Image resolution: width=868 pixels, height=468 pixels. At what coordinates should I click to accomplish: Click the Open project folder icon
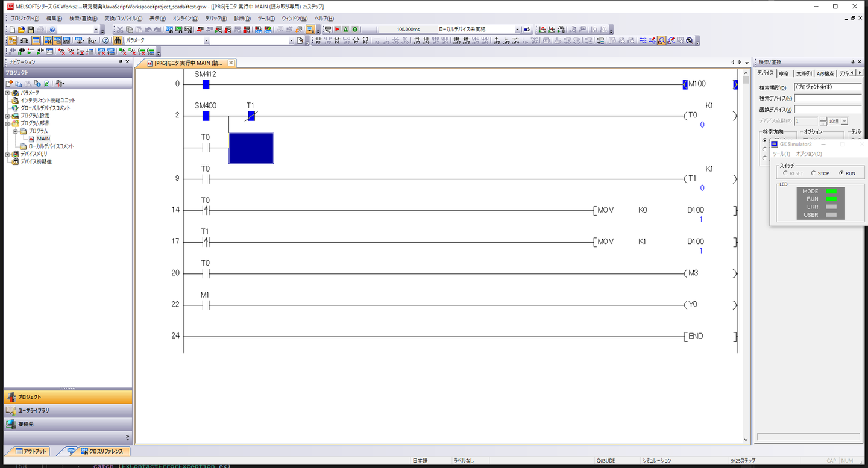(x=22, y=29)
